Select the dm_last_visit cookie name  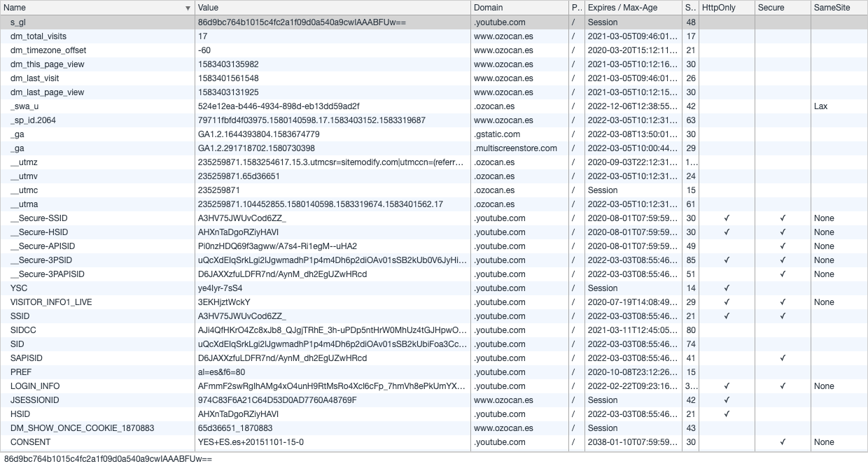point(36,78)
